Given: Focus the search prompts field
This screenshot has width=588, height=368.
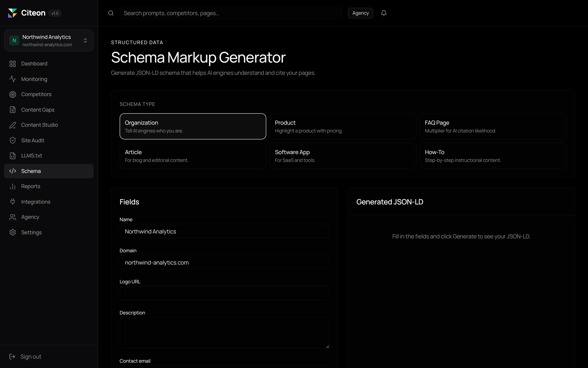Looking at the screenshot, I should click(x=231, y=13).
